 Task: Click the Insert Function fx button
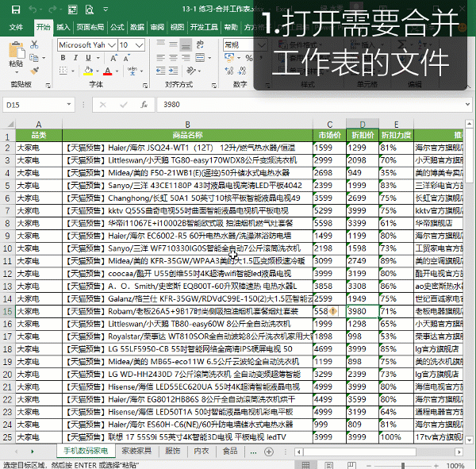point(144,105)
